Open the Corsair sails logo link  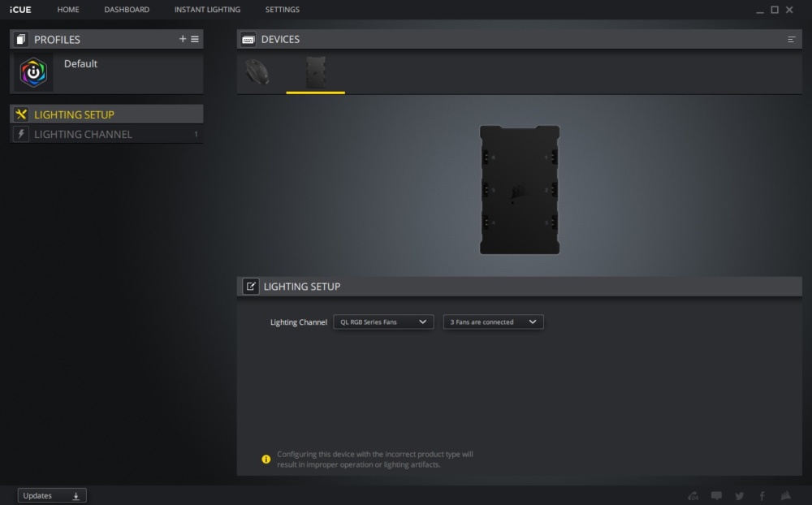coord(785,496)
